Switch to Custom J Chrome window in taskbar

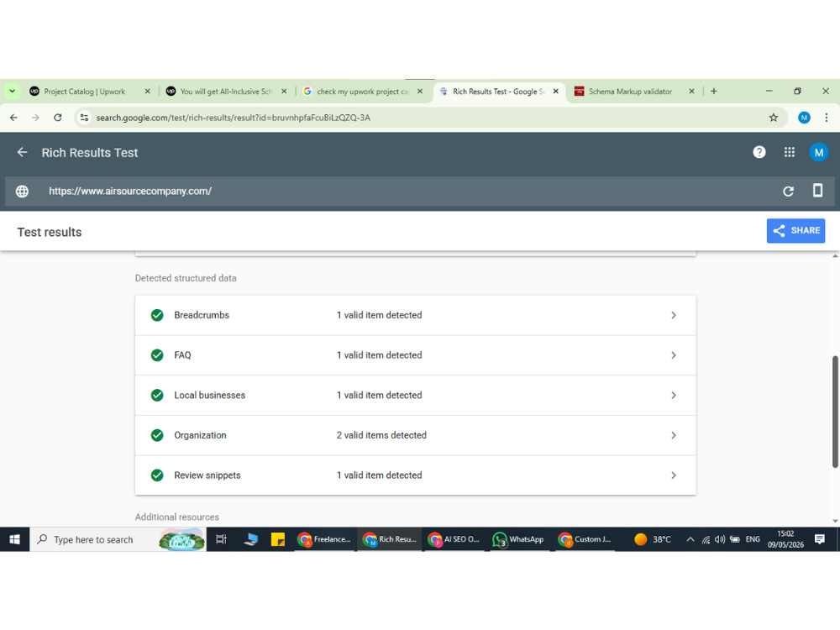pos(585,539)
